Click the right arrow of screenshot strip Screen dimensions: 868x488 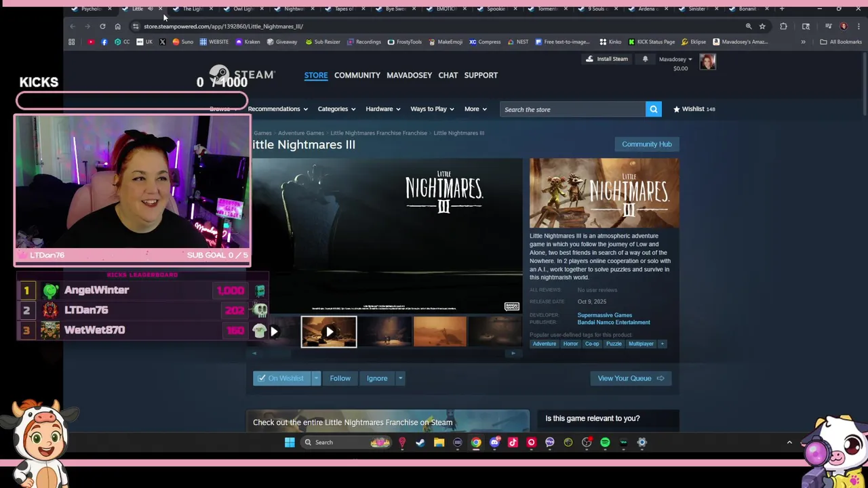pyautogui.click(x=513, y=353)
